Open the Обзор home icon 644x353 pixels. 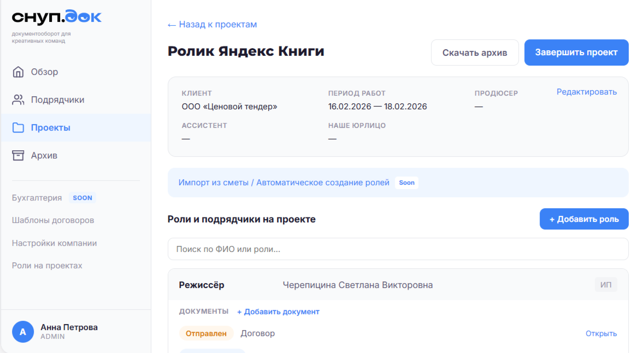(18, 72)
